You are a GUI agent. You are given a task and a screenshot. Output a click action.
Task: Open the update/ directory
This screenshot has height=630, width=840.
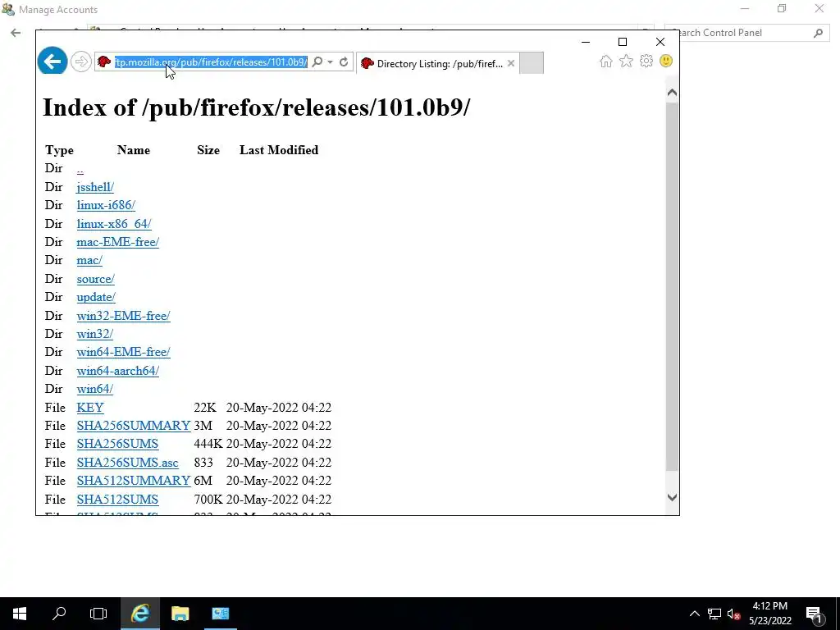96,297
